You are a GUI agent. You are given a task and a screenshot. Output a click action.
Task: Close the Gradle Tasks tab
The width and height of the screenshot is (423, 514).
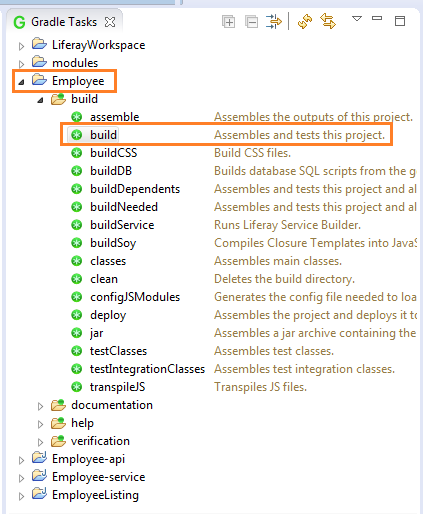point(110,22)
